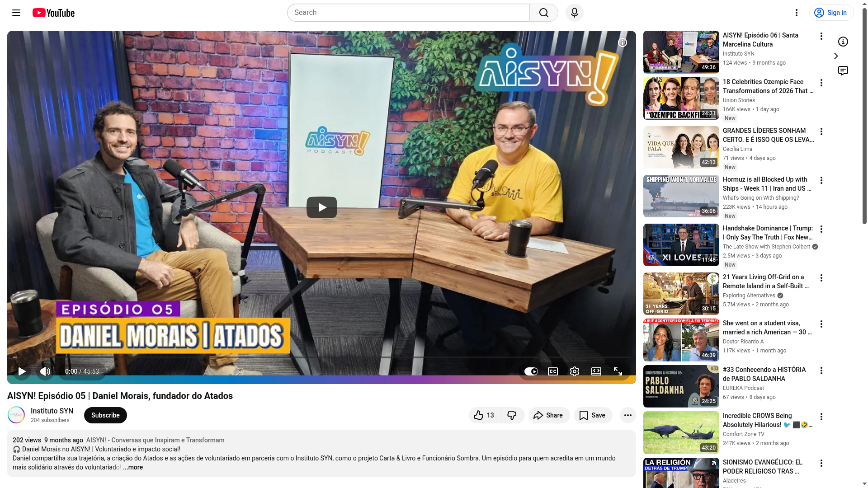Play the AISYN! Episódio 06 thumbnail
This screenshot has width=868, height=488.
click(681, 52)
